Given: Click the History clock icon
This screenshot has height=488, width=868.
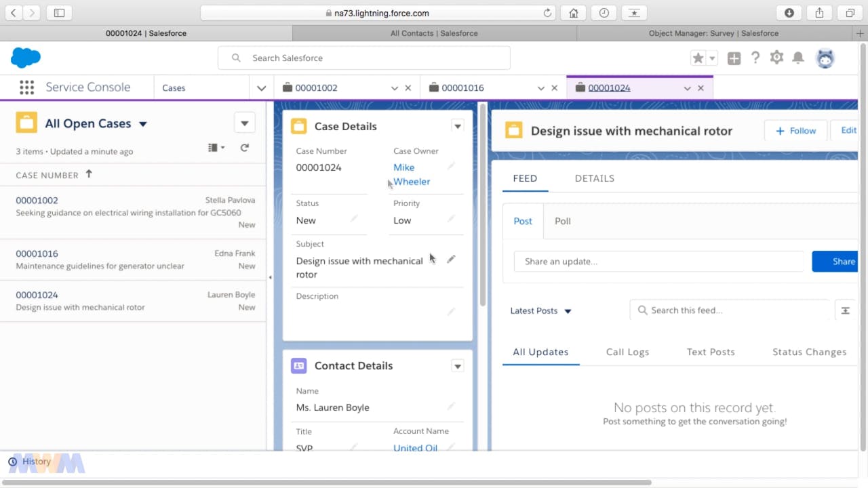Looking at the screenshot, I should coord(12,462).
